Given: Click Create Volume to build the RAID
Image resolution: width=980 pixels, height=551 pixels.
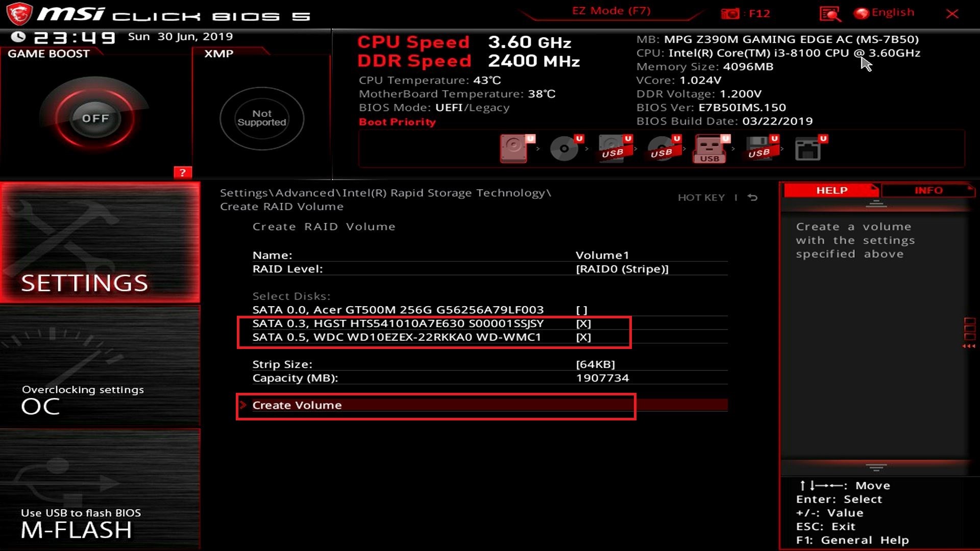Looking at the screenshot, I should point(297,405).
